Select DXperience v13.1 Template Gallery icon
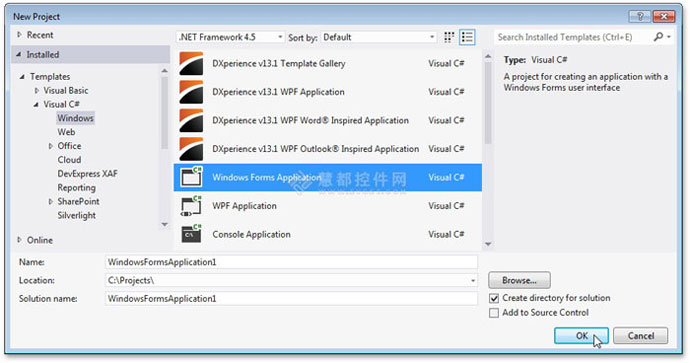Image resolution: width=690 pixels, height=363 pixels. [191, 63]
